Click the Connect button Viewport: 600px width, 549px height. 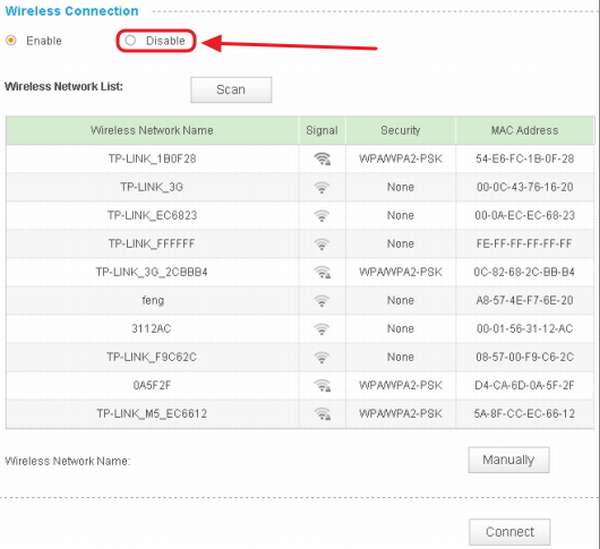[x=510, y=532]
